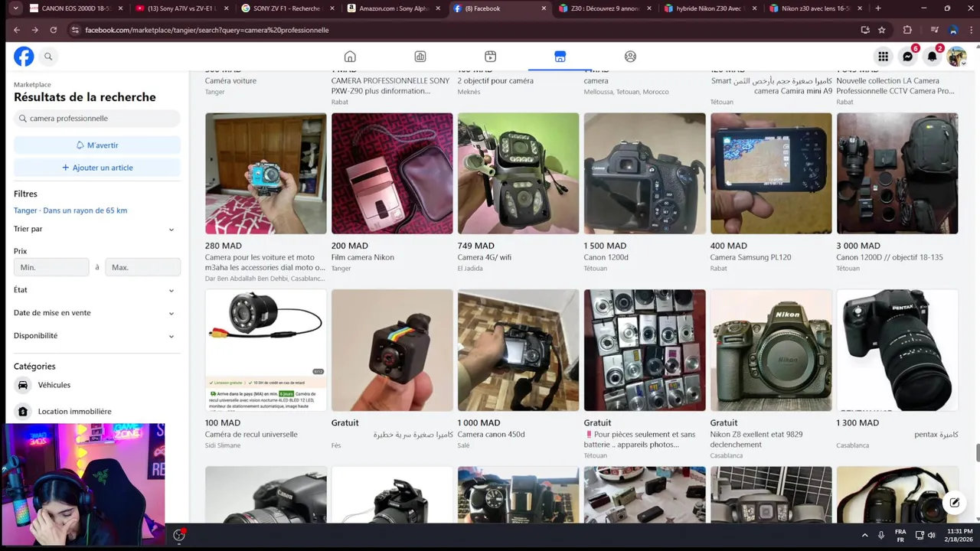This screenshot has height=551, width=980.
Task: Open the Camera canon 450d listing title
Action: [x=491, y=434]
